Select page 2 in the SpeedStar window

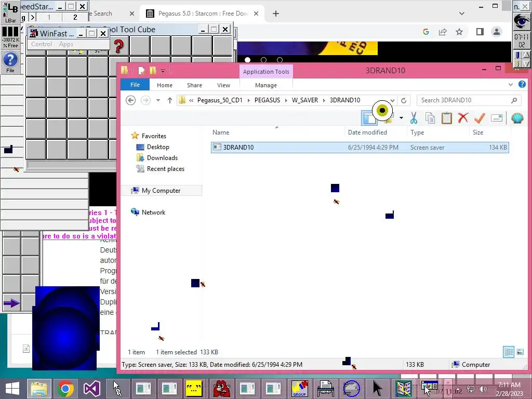tap(75, 17)
